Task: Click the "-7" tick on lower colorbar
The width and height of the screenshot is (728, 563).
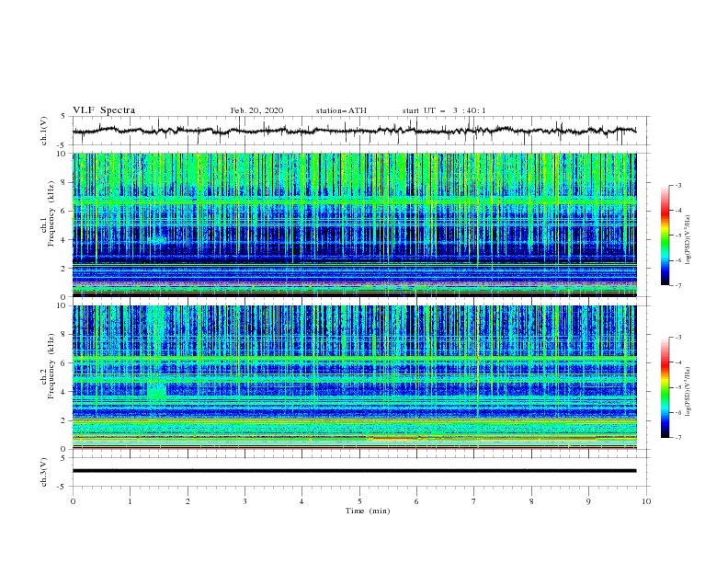Action: [x=677, y=438]
